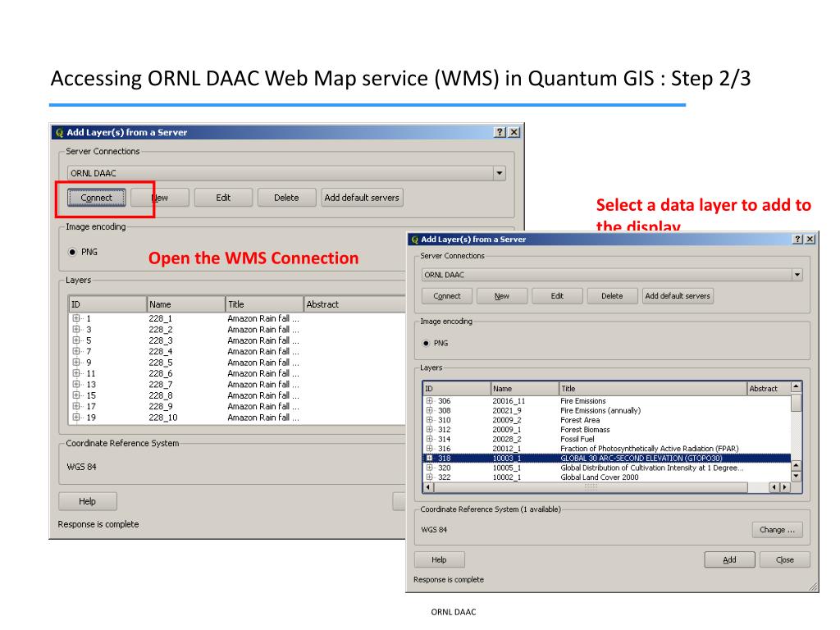This screenshot has height=630, width=840.
Task: Click Abstract column header in back dialog
Action: [354, 304]
